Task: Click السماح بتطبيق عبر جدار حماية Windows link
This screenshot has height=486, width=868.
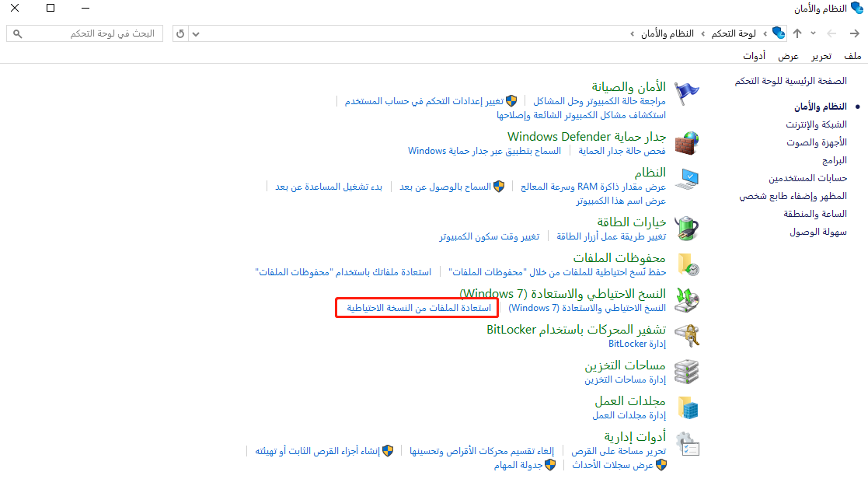Action: 484,151
